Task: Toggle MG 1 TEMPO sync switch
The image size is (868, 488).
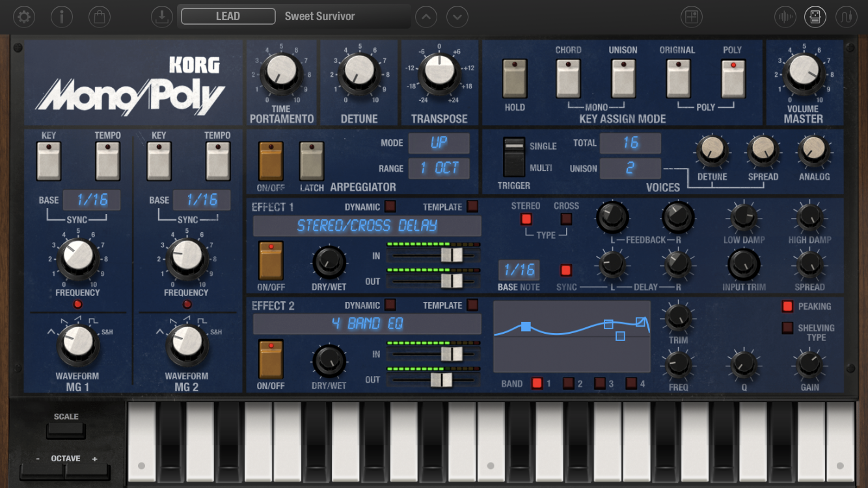Action: (x=108, y=161)
